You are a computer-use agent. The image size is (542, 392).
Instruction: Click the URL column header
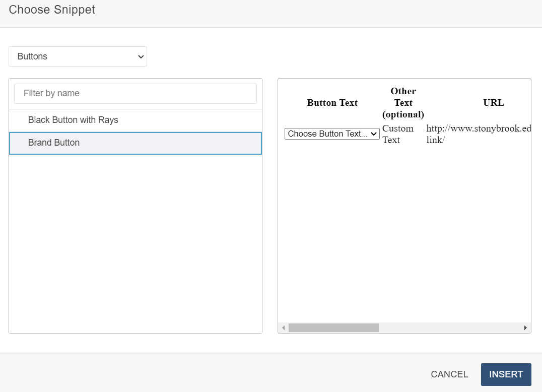(x=493, y=103)
